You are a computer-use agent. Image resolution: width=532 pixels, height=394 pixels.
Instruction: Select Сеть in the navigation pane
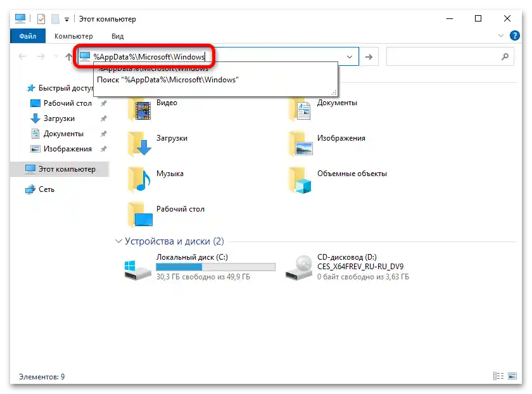click(x=40, y=189)
